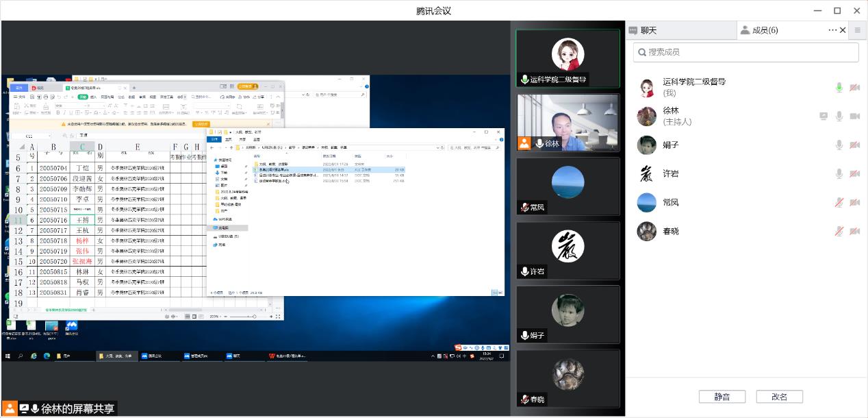Click the taskbar search icon in the shared screen

tap(21, 356)
